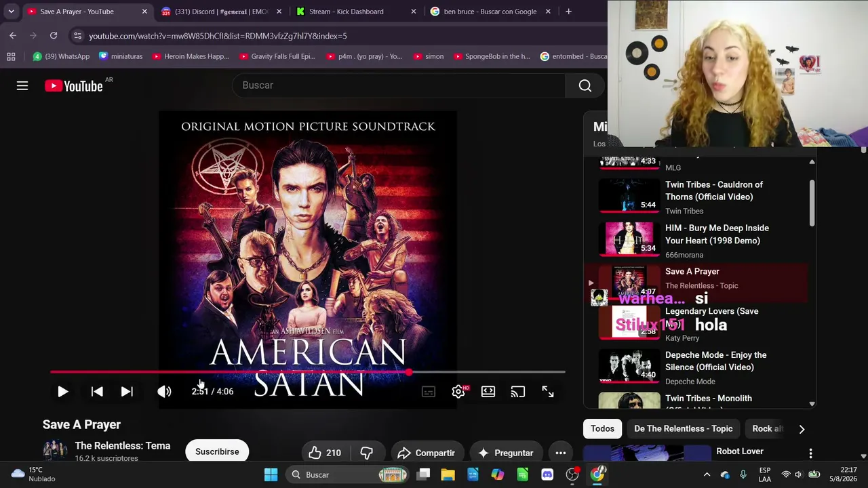Cast the video using the cast icon
The image size is (868, 488).
click(518, 391)
